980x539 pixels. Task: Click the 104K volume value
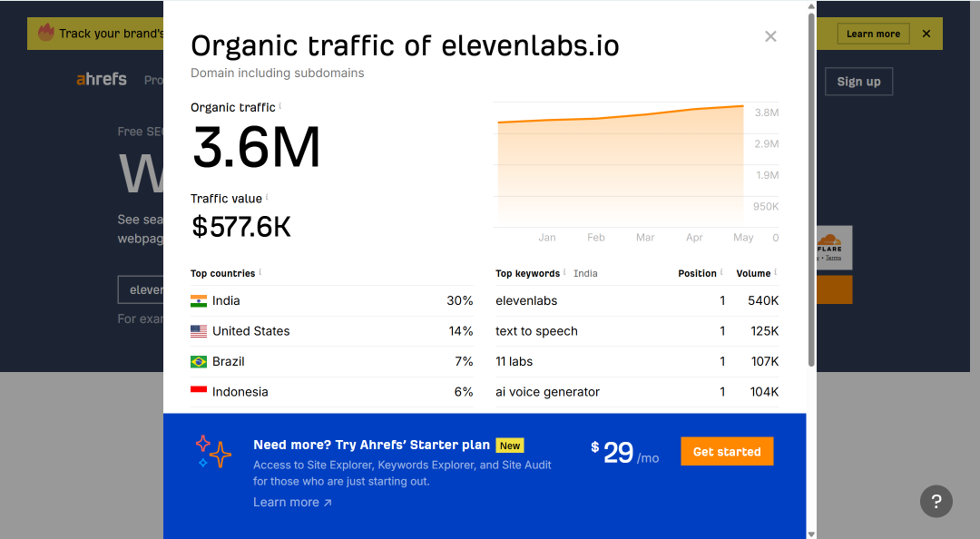[x=764, y=392]
